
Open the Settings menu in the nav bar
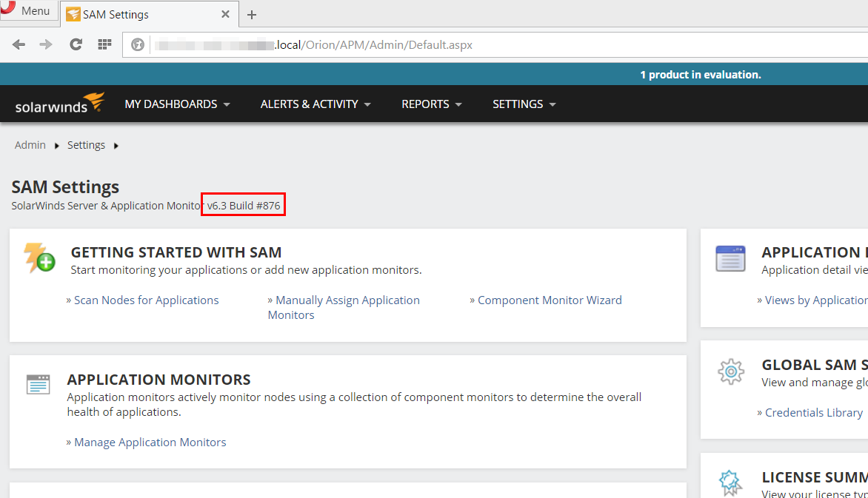524,104
